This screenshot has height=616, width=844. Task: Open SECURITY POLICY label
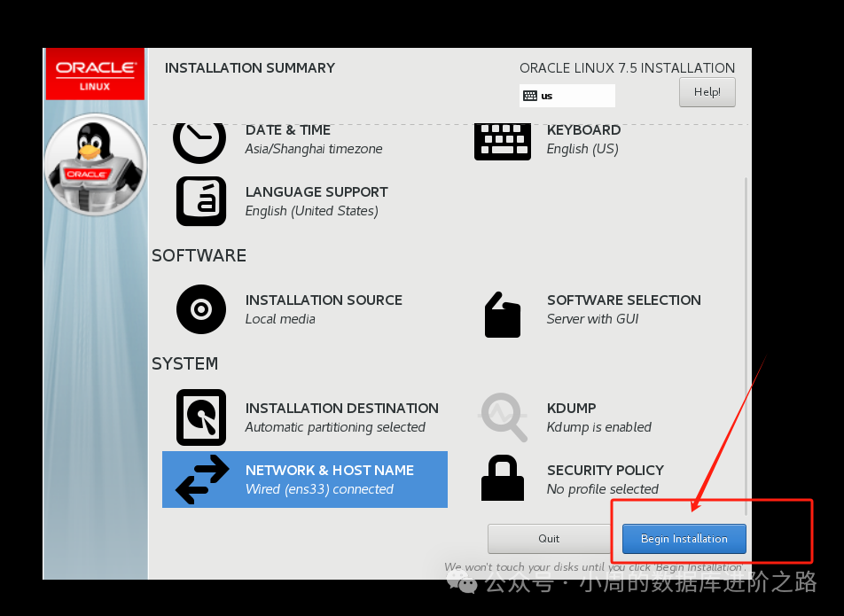coord(606,471)
